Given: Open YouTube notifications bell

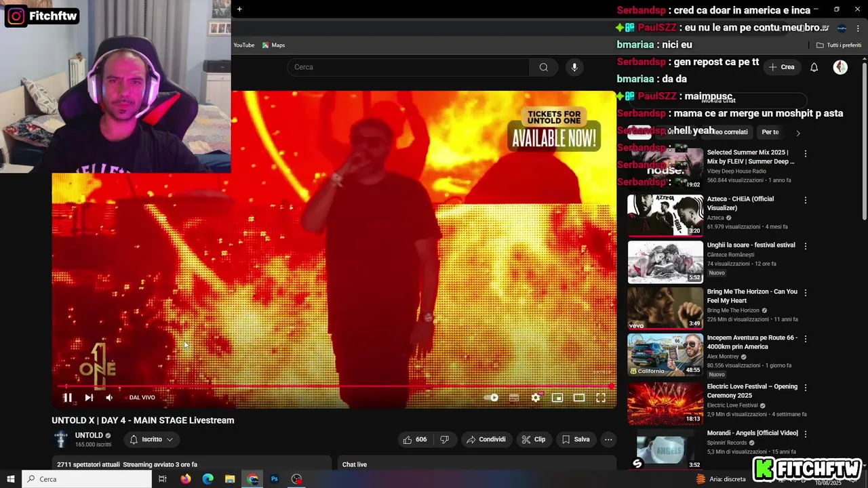Looking at the screenshot, I should (814, 67).
